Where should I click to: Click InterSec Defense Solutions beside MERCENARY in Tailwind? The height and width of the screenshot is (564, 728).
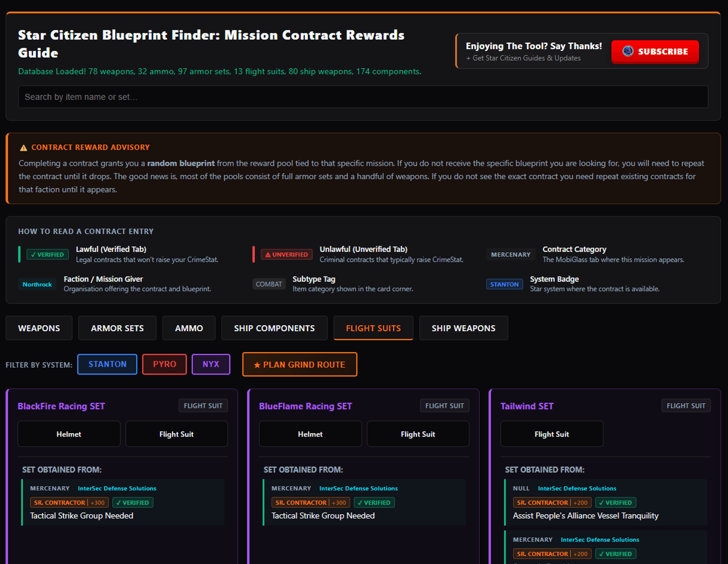click(600, 540)
